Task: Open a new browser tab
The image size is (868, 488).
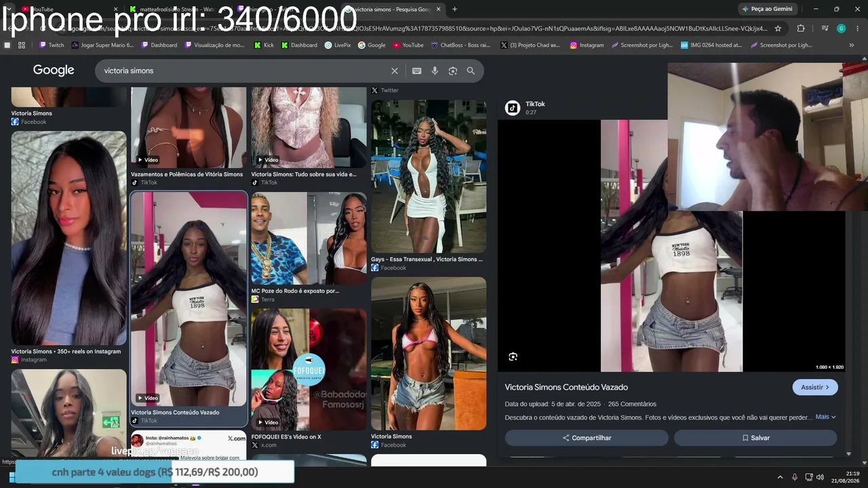Action: (454, 9)
